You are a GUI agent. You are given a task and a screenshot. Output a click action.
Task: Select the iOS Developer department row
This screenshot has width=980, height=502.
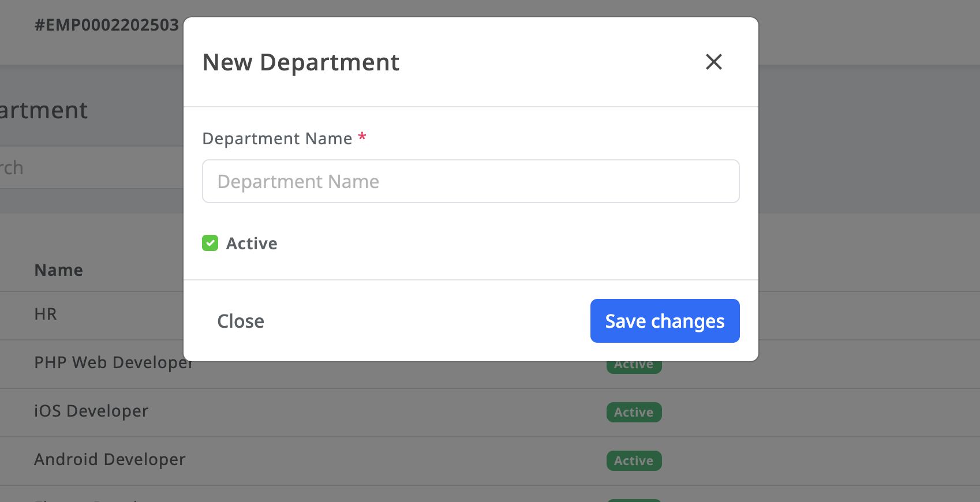point(91,411)
